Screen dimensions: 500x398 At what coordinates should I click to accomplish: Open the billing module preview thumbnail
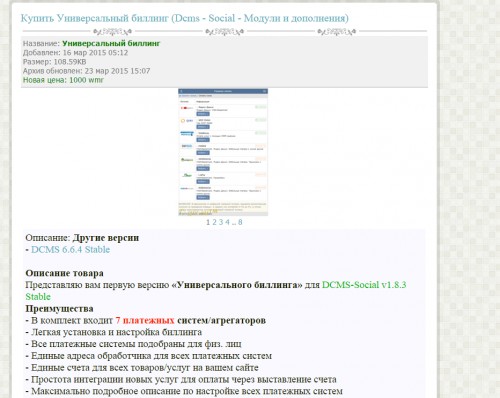click(223, 152)
